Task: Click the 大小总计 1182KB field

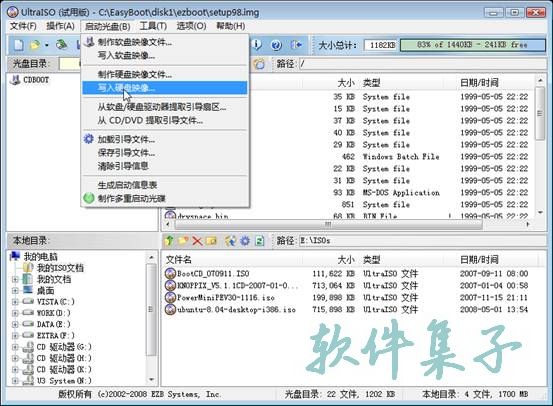Action: (x=380, y=45)
